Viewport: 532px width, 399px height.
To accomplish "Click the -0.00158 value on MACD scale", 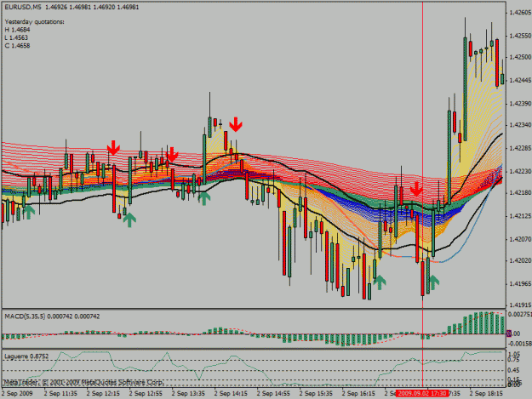I will (520, 344).
